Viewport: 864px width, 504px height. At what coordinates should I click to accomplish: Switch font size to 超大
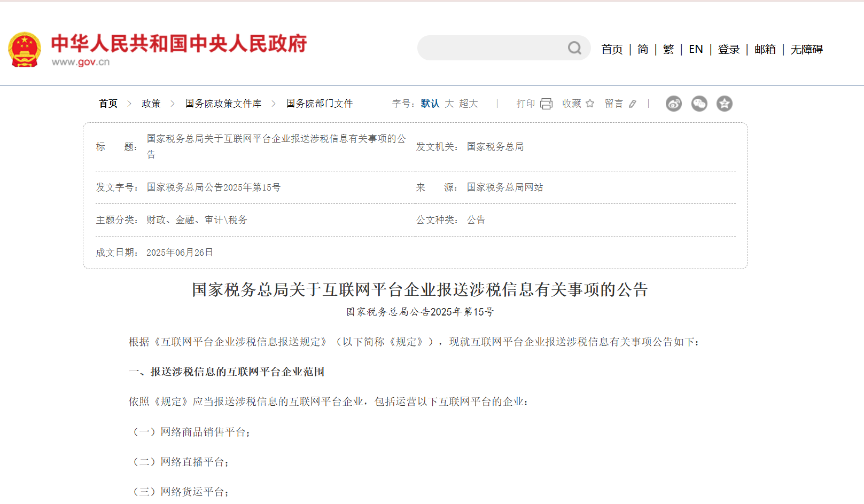click(x=469, y=104)
